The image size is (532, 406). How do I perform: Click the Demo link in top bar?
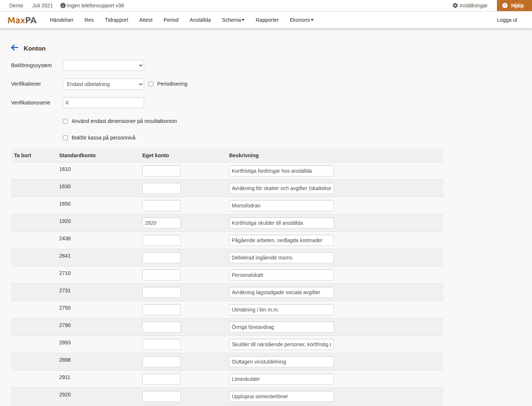16,6
